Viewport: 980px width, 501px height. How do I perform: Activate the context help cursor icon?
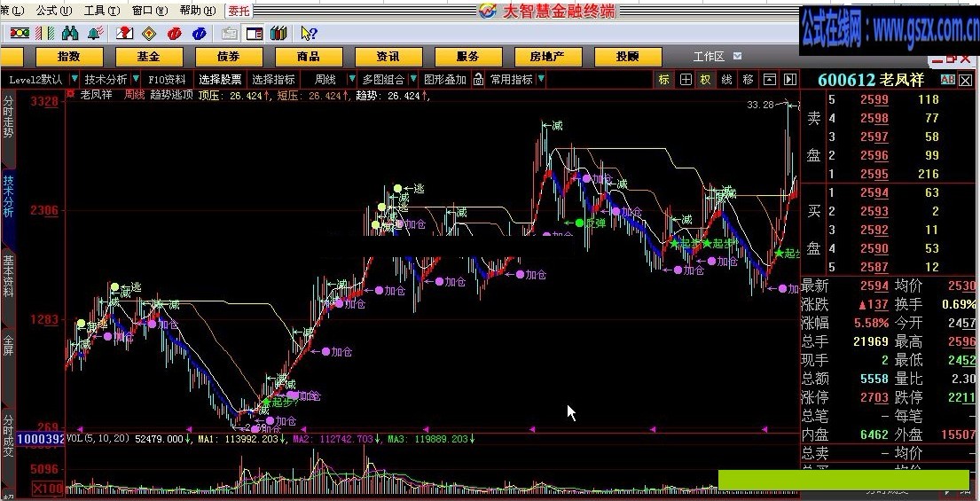point(309,33)
